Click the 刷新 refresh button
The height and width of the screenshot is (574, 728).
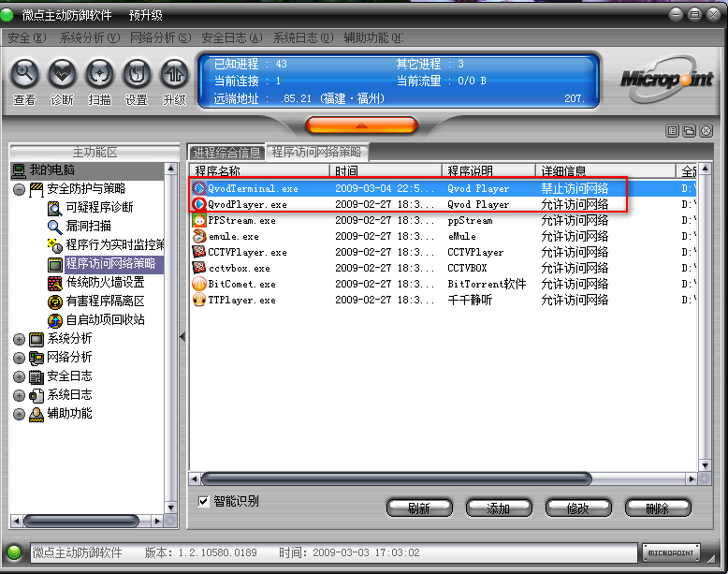pos(419,508)
